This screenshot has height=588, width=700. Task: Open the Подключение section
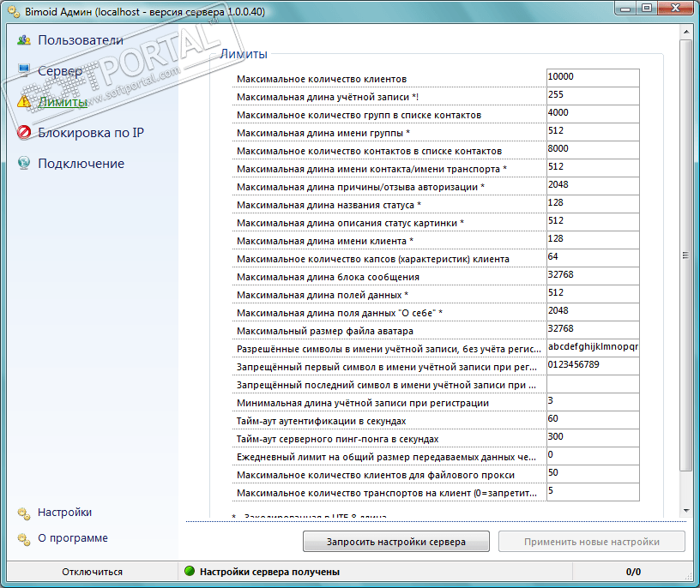click(81, 164)
